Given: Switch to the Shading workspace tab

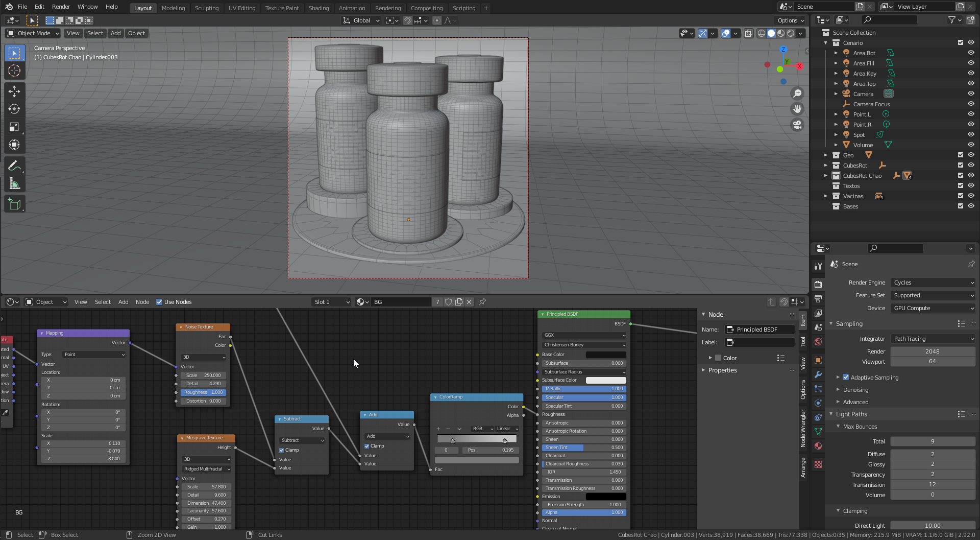Looking at the screenshot, I should 318,8.
